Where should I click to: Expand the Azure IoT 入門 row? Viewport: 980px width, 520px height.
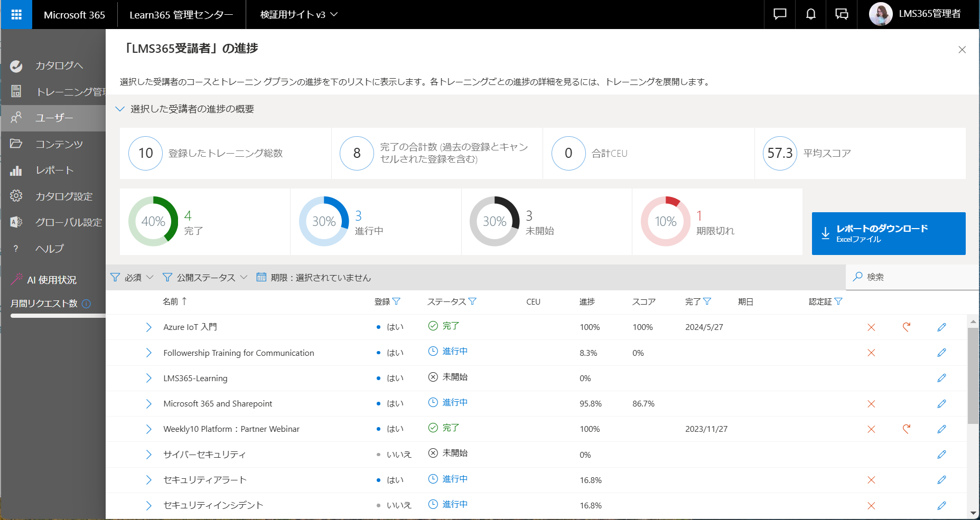coord(148,327)
